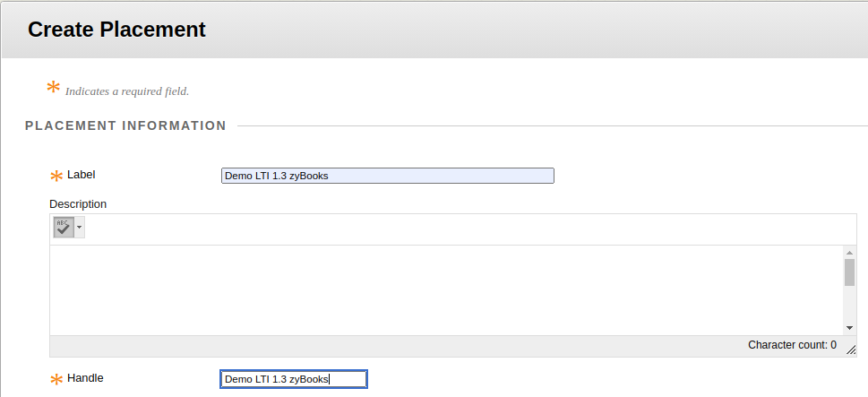Click the Label field caption
The image size is (868, 397).
click(x=82, y=175)
